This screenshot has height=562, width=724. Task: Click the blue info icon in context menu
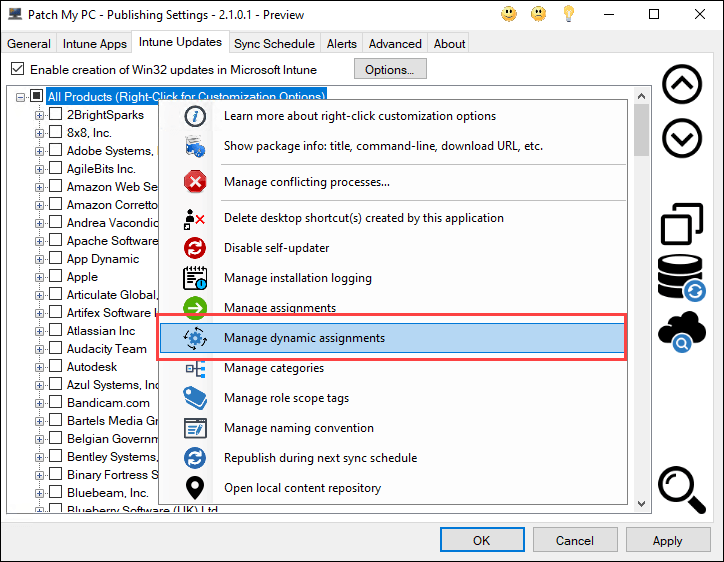pos(195,116)
